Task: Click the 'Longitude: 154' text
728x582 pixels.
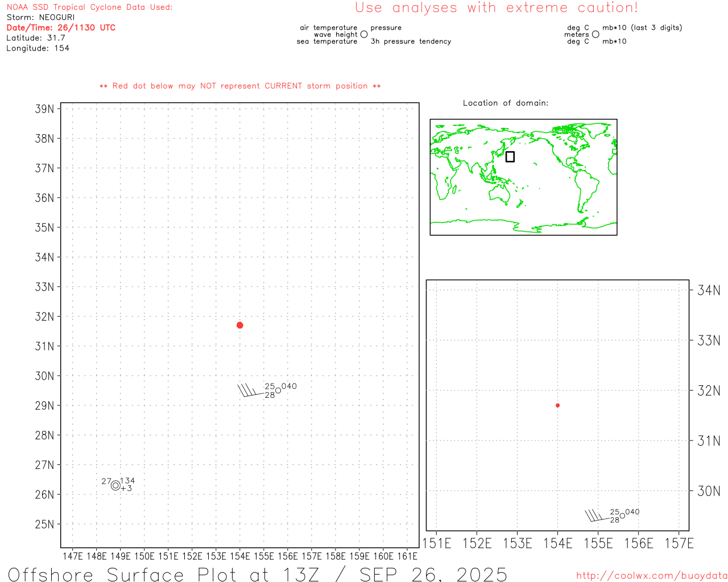Action: click(38, 48)
